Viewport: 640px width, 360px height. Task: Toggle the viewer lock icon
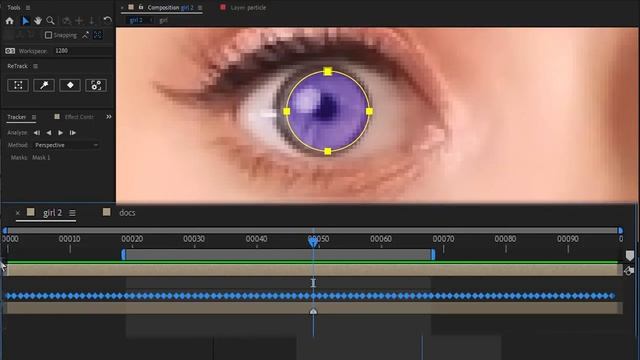pos(141,7)
